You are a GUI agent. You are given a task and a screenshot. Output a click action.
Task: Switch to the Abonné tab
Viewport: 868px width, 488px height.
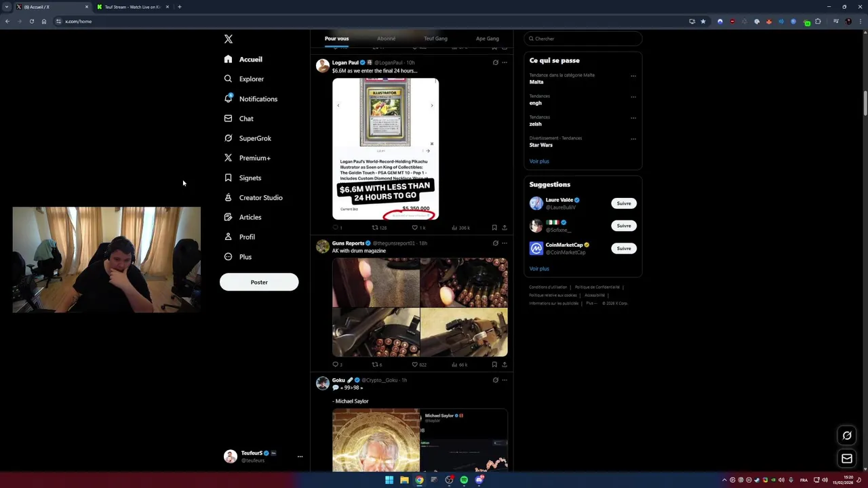[387, 39]
